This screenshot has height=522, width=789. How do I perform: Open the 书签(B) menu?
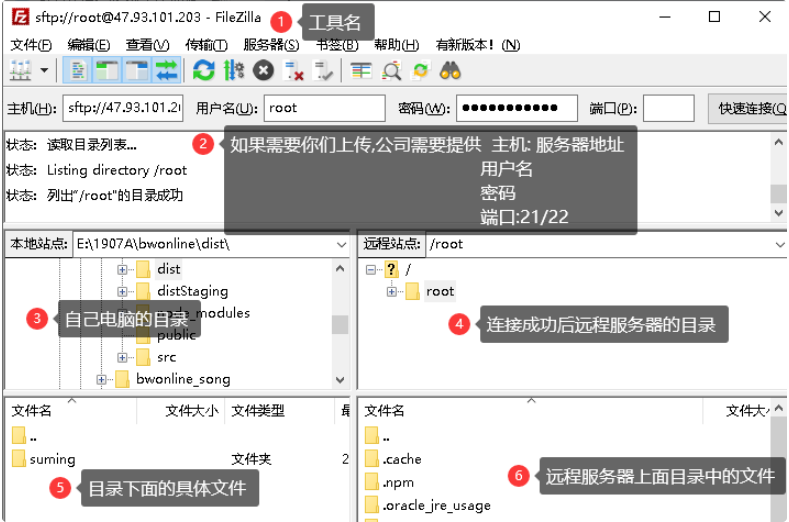[337, 45]
